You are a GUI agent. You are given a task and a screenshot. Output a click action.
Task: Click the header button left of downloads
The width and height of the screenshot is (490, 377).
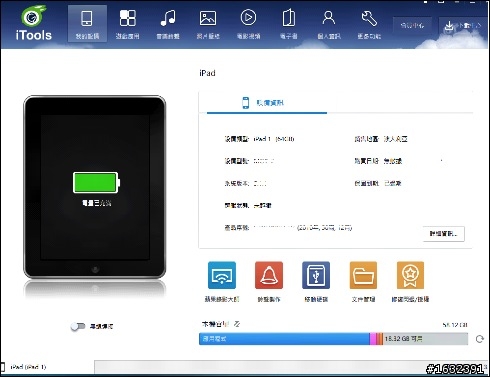point(412,25)
